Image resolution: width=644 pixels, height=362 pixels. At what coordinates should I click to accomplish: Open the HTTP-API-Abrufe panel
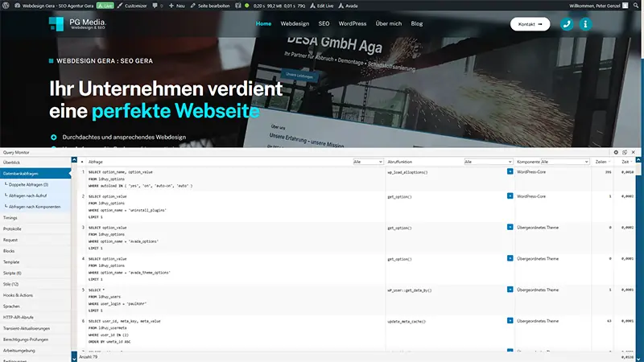tap(35, 318)
